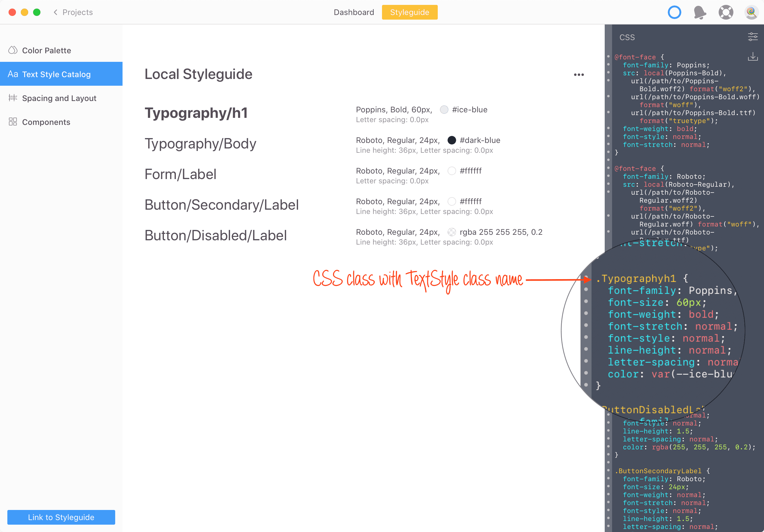Click the #dark-blue color swatch
This screenshot has height=532, width=764.
(452, 140)
